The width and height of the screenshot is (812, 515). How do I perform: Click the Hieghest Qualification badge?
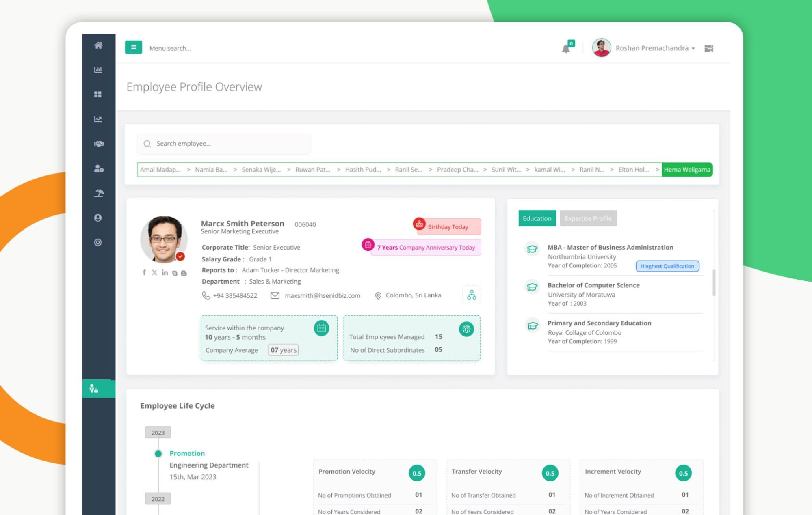tap(667, 266)
